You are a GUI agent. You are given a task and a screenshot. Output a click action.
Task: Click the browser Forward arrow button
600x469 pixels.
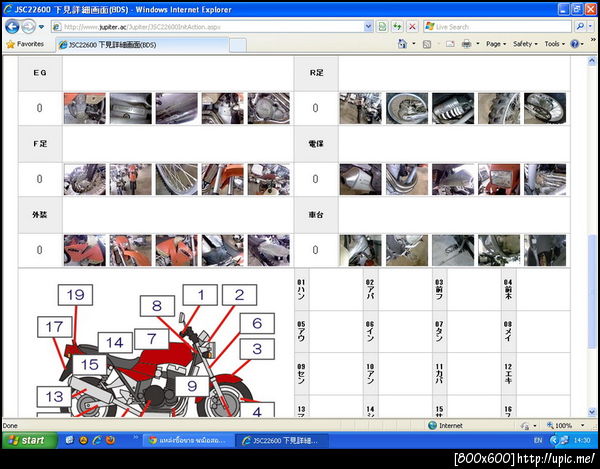point(28,27)
